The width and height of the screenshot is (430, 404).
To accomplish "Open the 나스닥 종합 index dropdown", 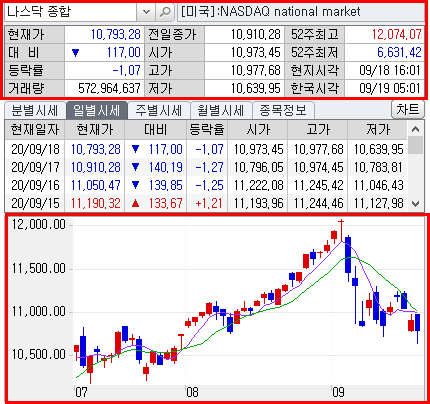I will click(x=146, y=12).
